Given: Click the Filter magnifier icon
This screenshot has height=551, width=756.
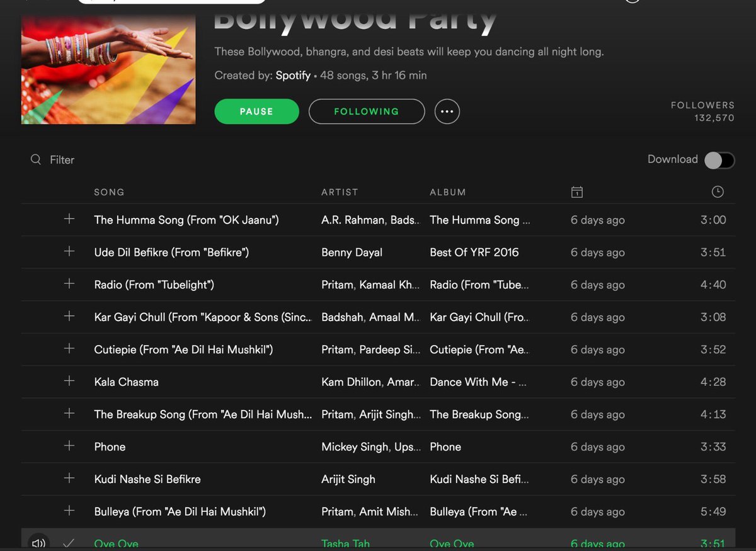Looking at the screenshot, I should pyautogui.click(x=36, y=159).
